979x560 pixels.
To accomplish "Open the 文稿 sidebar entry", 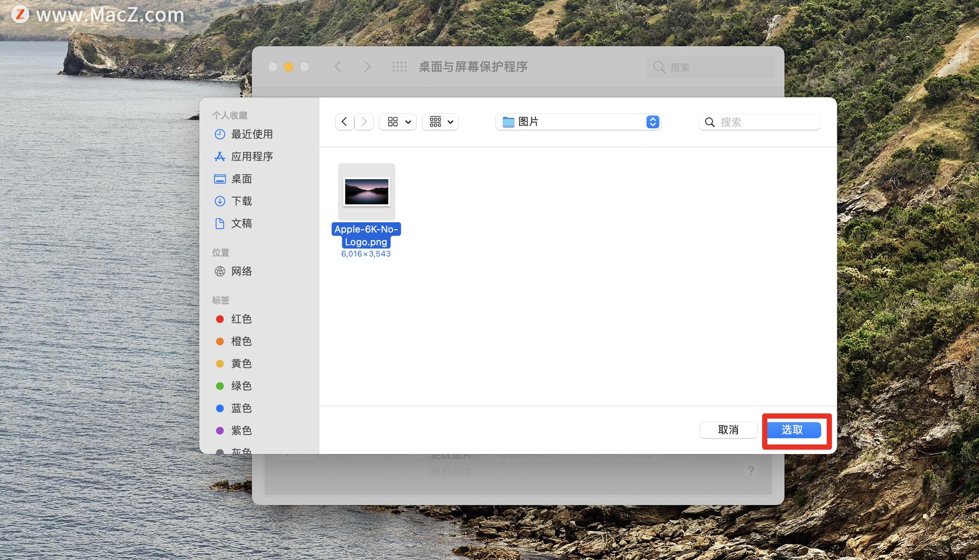I will pyautogui.click(x=242, y=223).
